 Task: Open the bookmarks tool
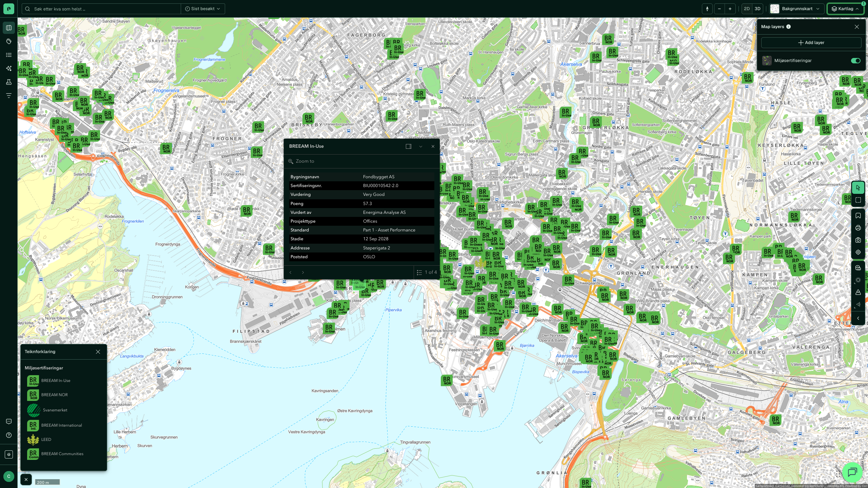[x=858, y=216]
